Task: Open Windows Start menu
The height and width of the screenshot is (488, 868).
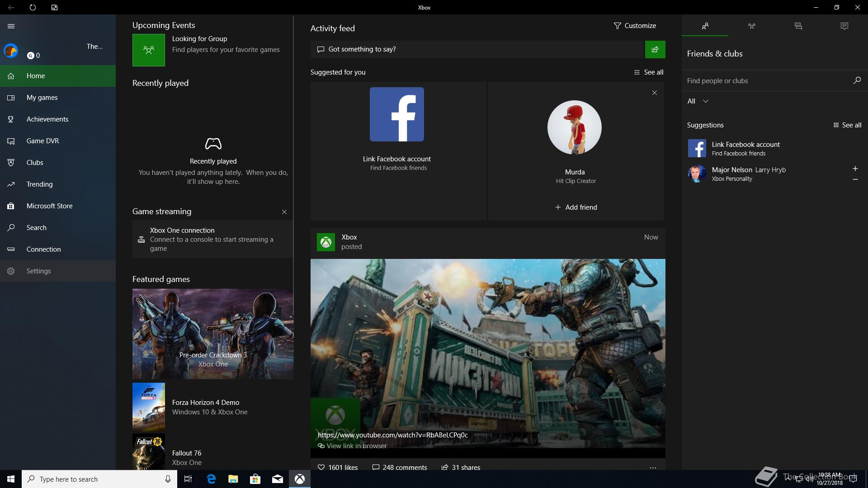Action: [x=11, y=479]
